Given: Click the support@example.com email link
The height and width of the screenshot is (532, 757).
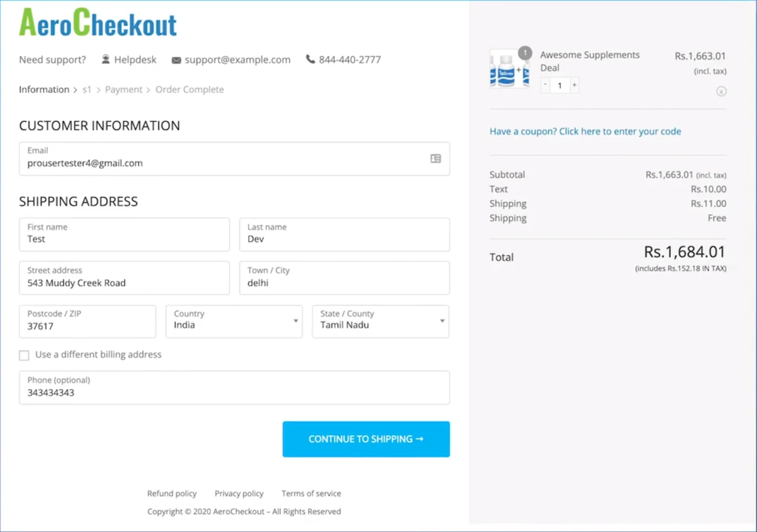Looking at the screenshot, I should [x=237, y=59].
